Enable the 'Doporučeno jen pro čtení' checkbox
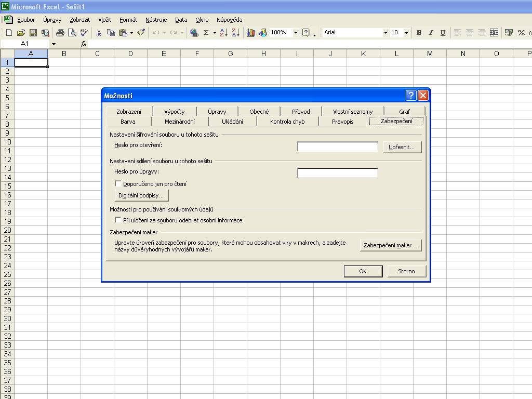532x399 pixels. 118,184
